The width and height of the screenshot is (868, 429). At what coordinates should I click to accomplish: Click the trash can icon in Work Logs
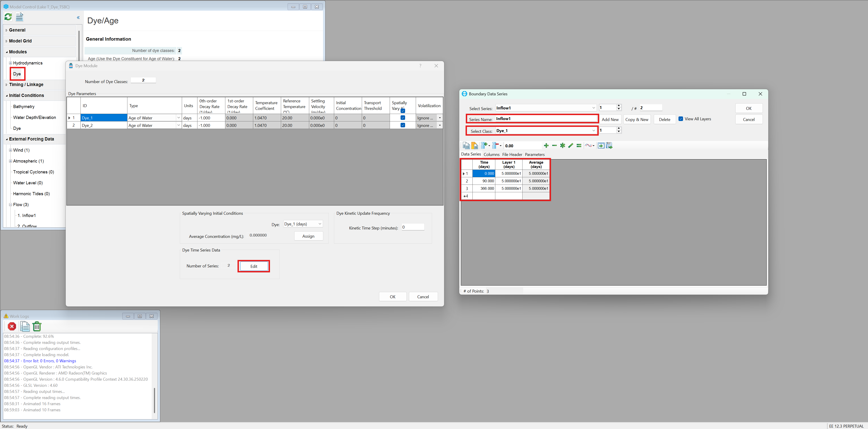(x=37, y=326)
